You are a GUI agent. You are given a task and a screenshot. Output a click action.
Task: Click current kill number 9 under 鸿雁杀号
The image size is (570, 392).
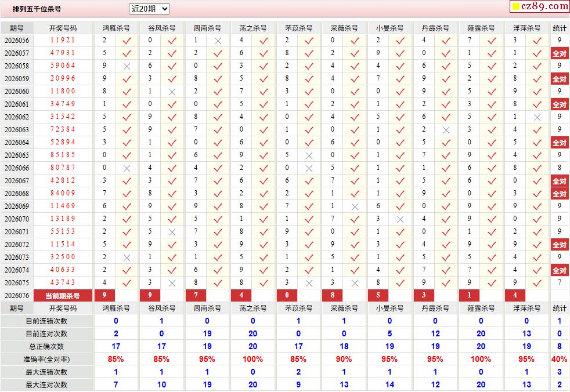click(x=104, y=295)
